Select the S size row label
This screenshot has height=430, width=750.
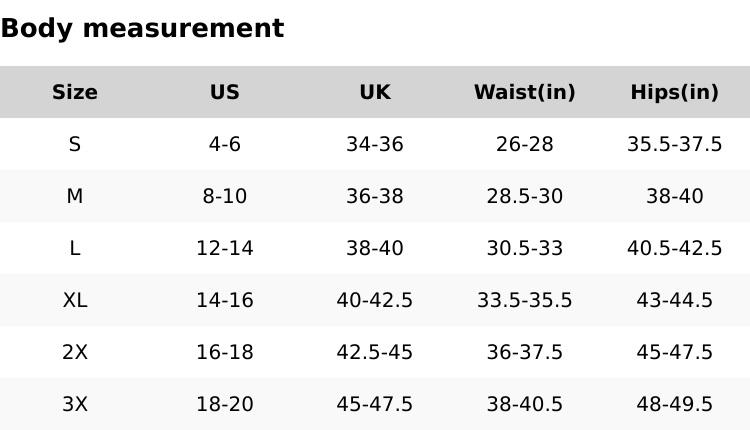(x=75, y=145)
